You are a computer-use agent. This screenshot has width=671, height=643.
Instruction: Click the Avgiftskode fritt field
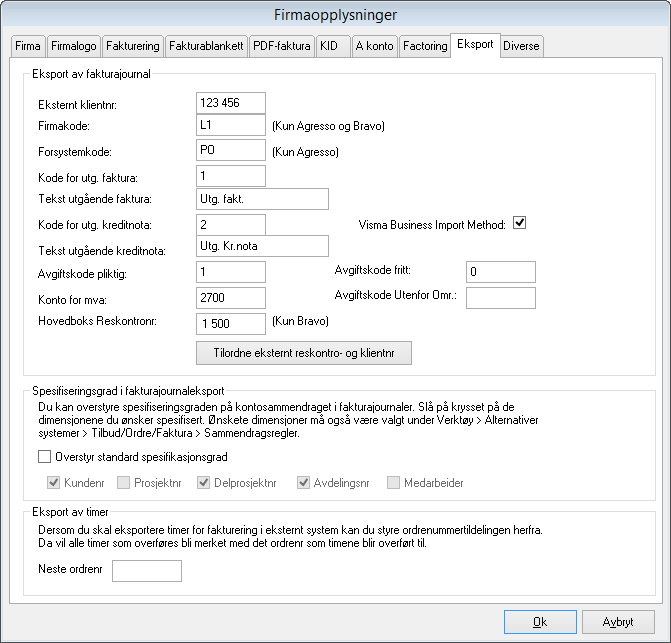(501, 272)
